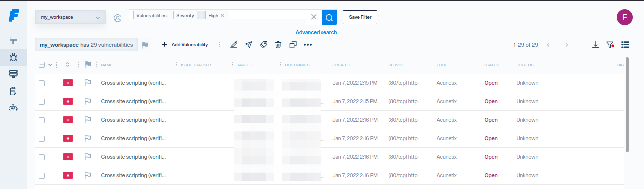The width and height of the screenshot is (644, 189).
Task: Click the TOOL column header
Action: point(441,65)
